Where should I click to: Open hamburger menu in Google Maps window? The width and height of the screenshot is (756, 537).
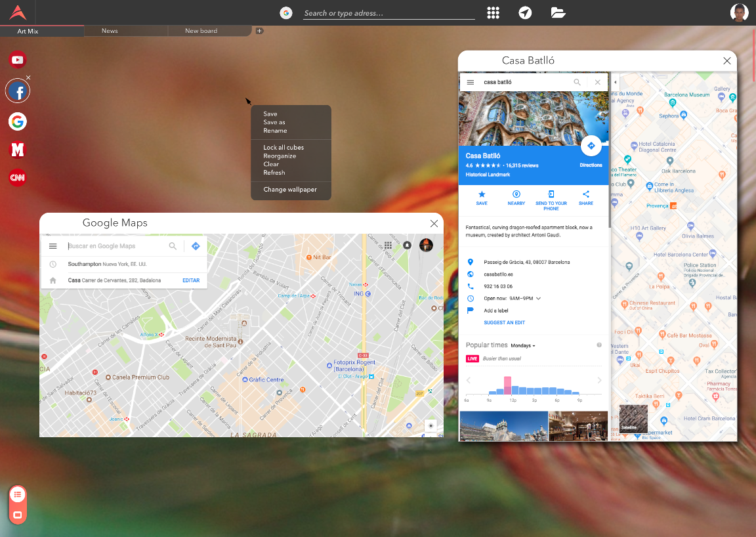click(x=53, y=246)
